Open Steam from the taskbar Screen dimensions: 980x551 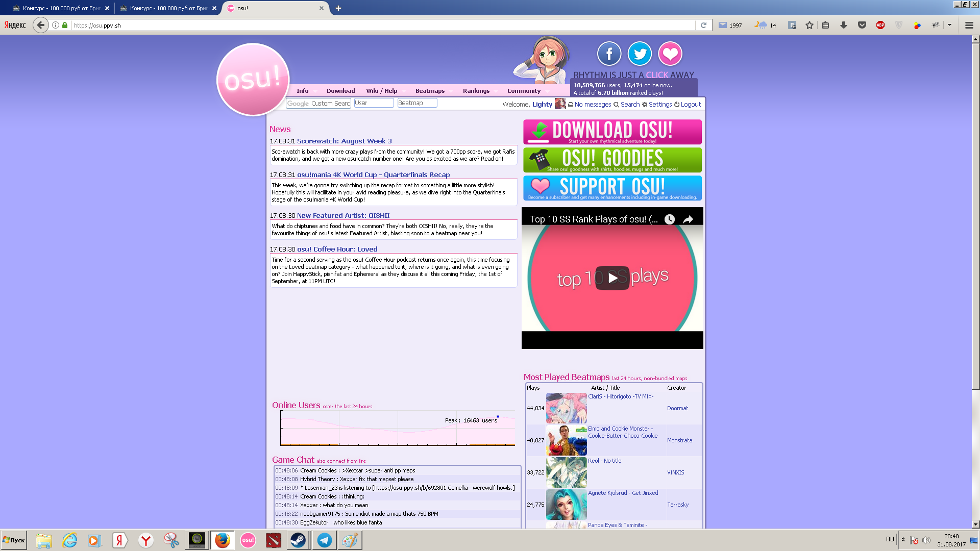pos(298,540)
